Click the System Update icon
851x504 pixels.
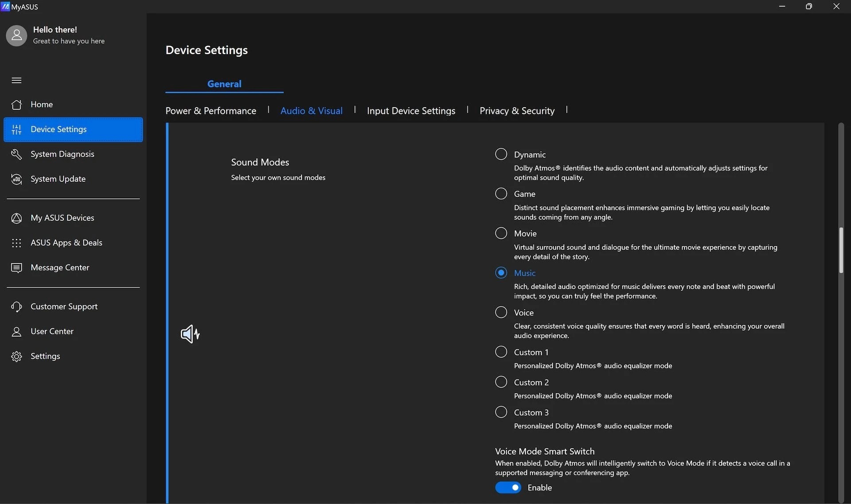pyautogui.click(x=16, y=179)
